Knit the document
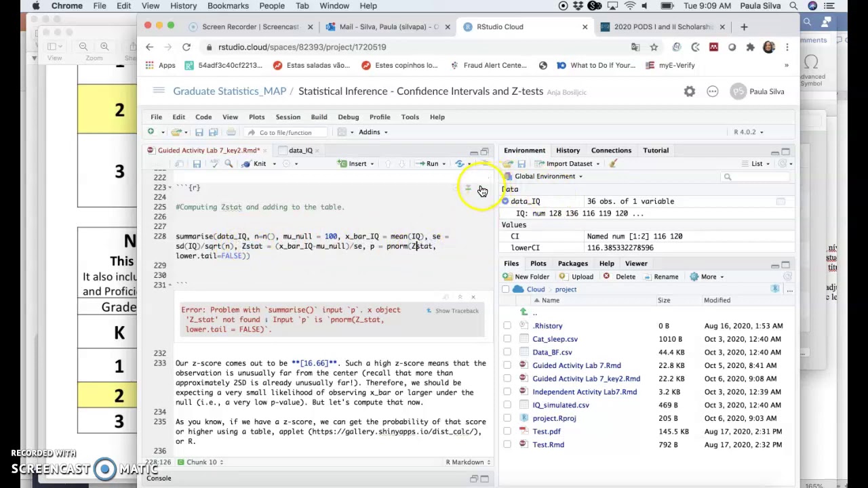The width and height of the screenshot is (868, 488). (254, 163)
